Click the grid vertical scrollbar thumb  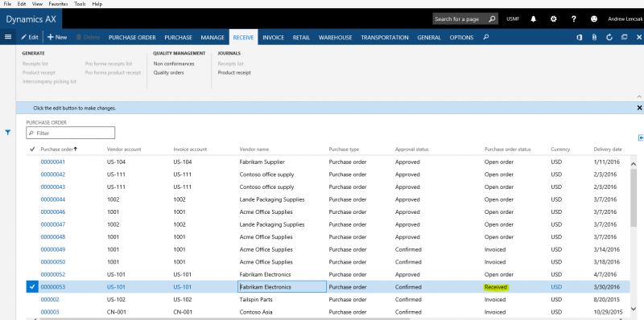[x=634, y=198]
